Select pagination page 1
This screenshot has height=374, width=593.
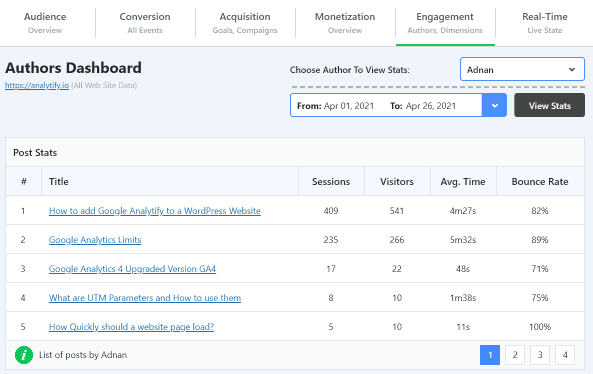pos(490,355)
